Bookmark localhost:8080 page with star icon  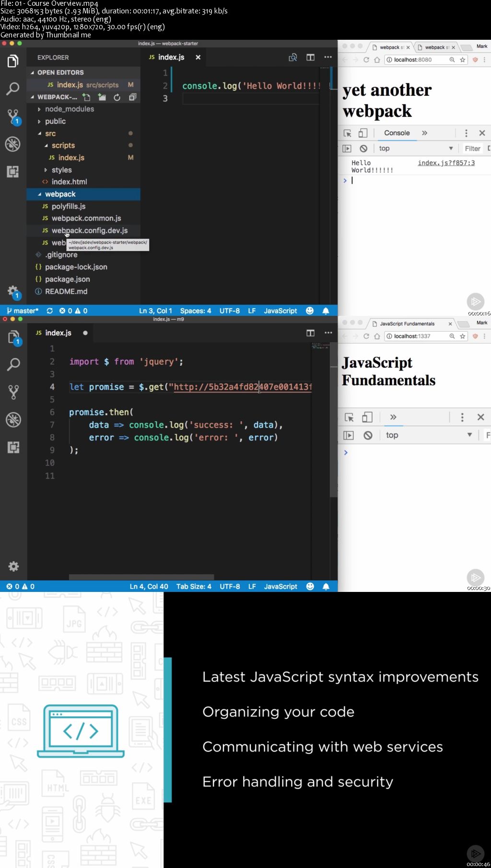(x=463, y=60)
